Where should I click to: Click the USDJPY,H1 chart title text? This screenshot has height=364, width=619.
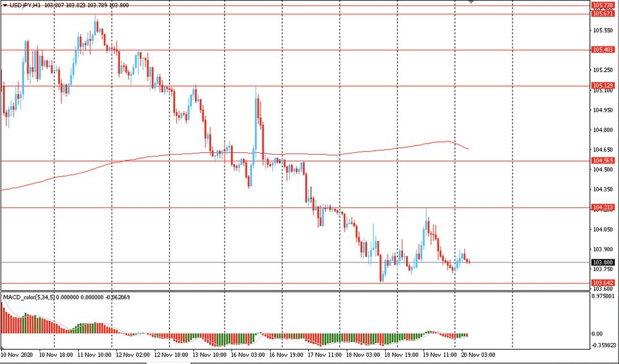tap(24, 6)
